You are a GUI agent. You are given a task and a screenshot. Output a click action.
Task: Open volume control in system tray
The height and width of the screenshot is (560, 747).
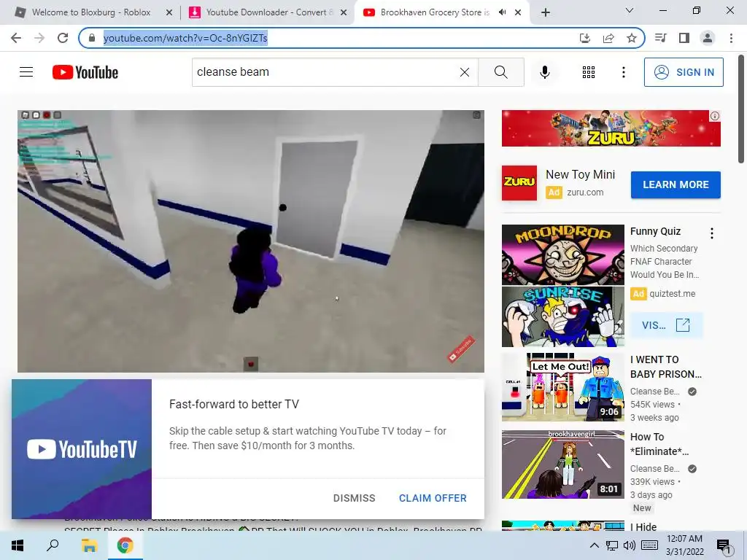click(630, 545)
